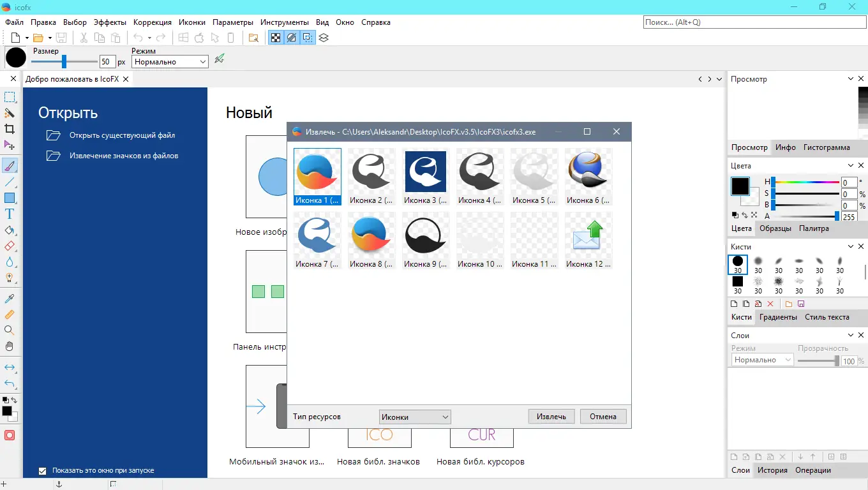
Task: Select the thumbnail 'Иконка 6' in the dialog
Action: [587, 169]
